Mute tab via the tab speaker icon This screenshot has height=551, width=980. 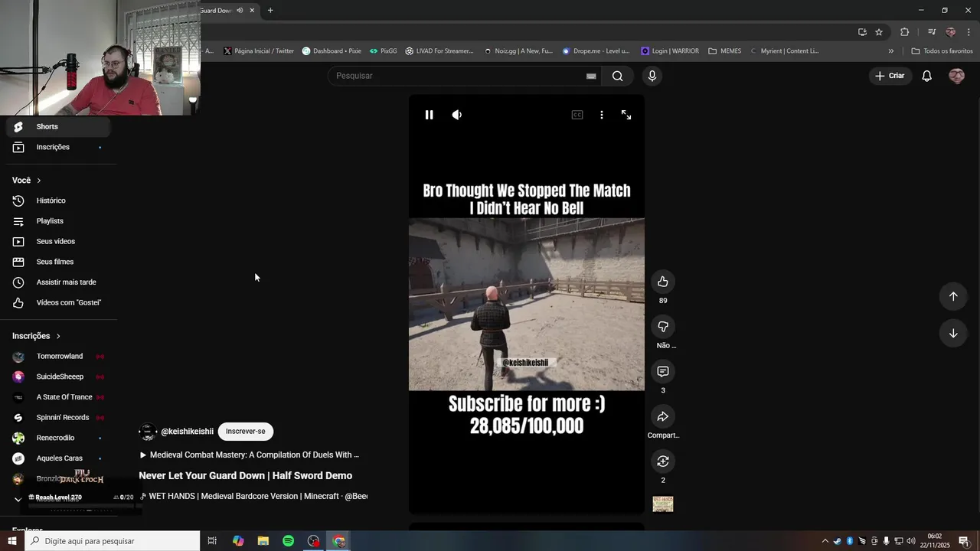(240, 11)
